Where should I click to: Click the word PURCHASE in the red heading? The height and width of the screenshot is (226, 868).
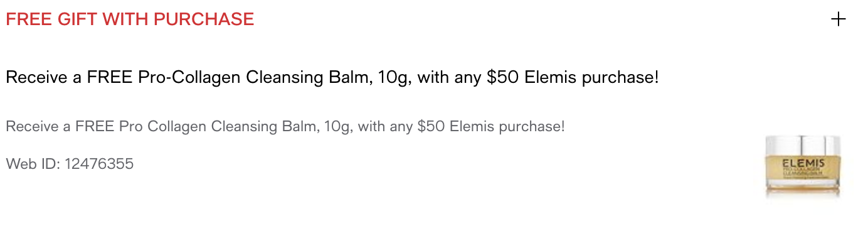pos(204,19)
